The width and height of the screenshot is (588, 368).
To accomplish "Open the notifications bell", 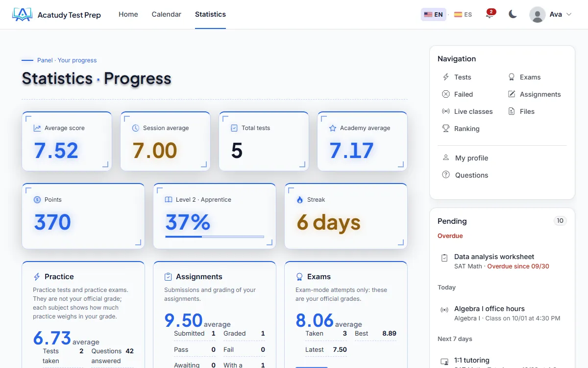I will [490, 14].
